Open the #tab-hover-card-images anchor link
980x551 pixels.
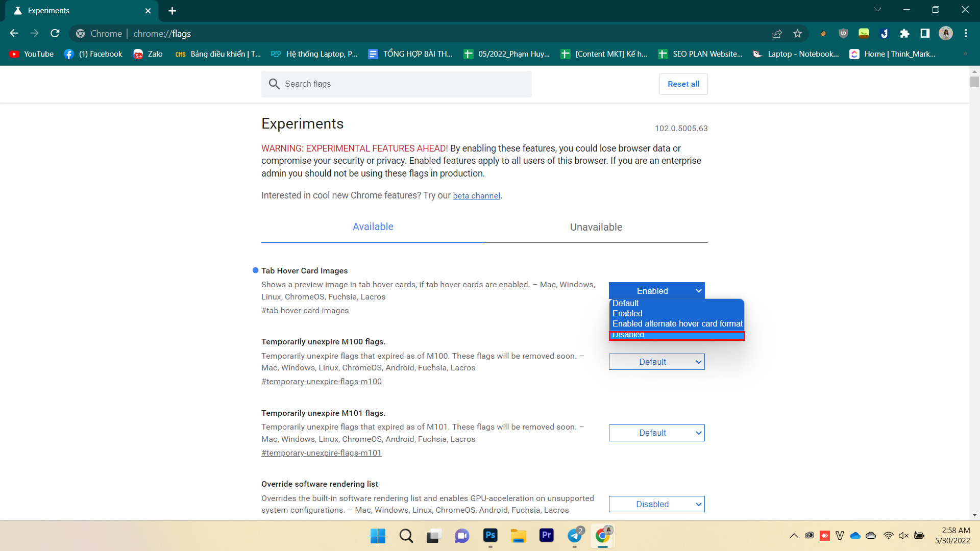305,311
